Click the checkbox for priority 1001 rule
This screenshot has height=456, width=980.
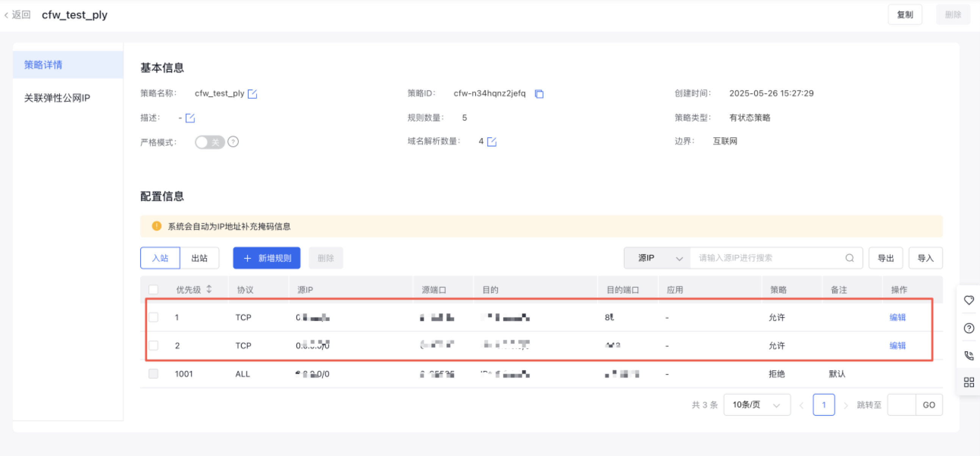[x=153, y=374]
